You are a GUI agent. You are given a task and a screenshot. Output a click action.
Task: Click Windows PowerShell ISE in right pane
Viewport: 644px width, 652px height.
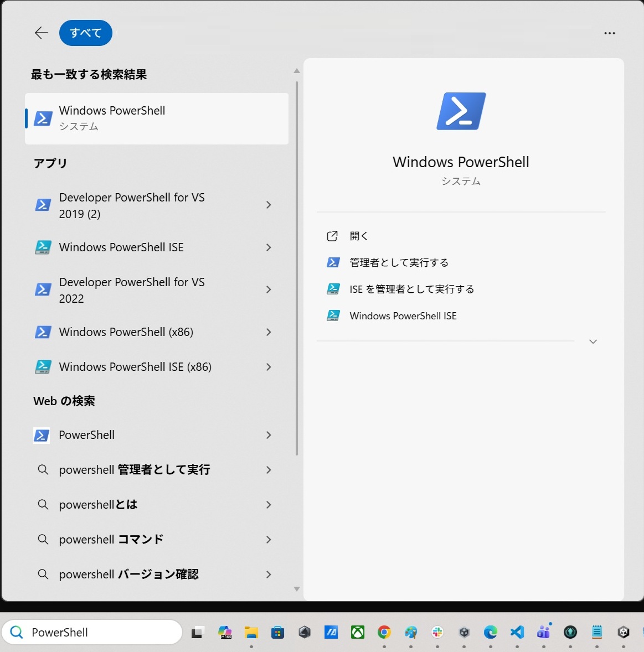[x=403, y=316]
